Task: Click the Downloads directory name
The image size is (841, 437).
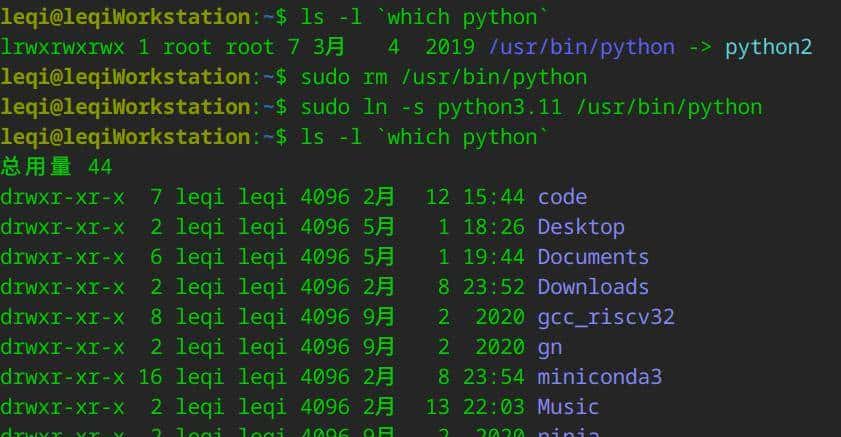Action: click(x=593, y=287)
